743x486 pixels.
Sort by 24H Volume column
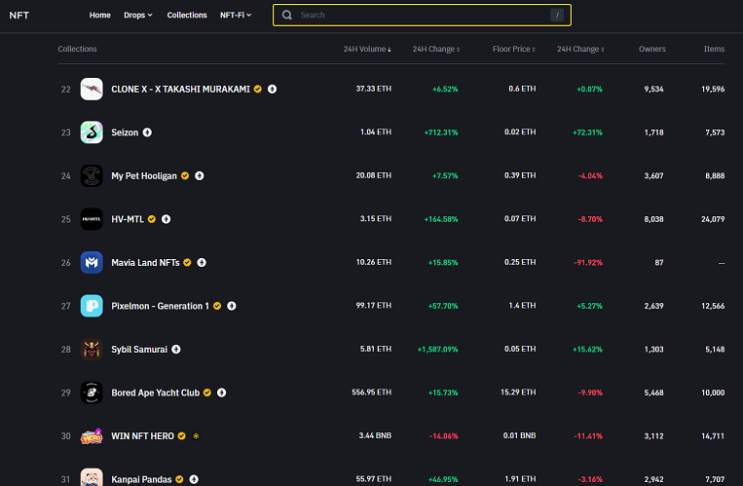[x=367, y=49]
